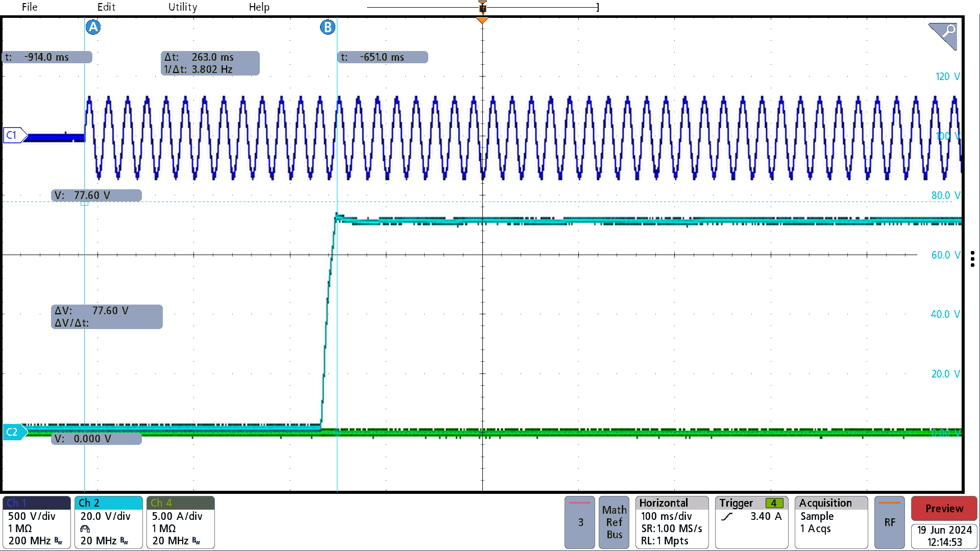
Task: Click the 80.0 V scale label
Action: coord(945,195)
